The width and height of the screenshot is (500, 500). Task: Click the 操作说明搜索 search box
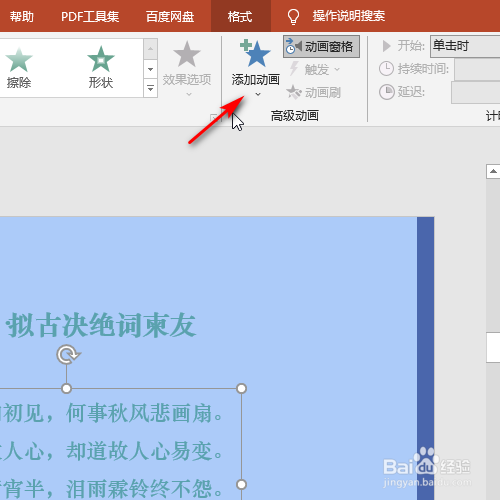click(x=349, y=16)
